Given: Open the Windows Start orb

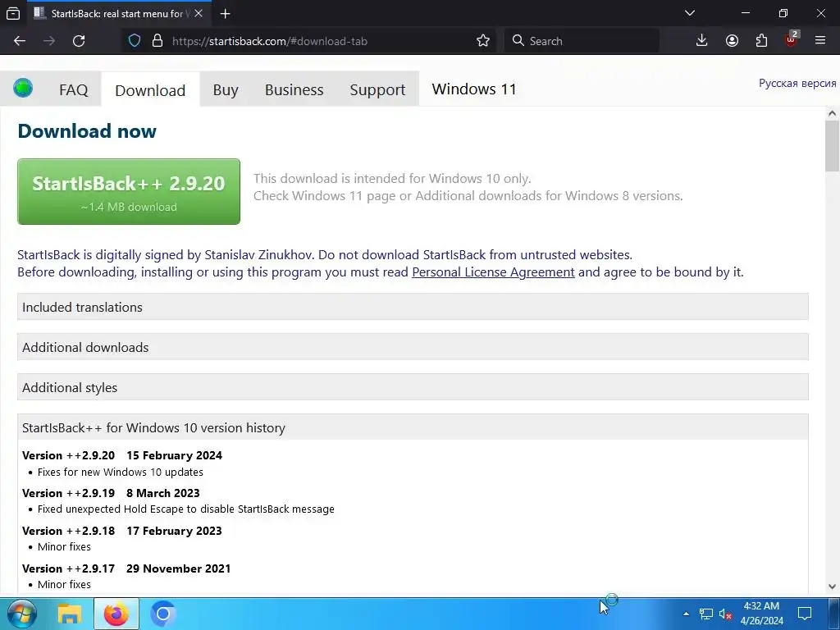Looking at the screenshot, I should point(22,614).
